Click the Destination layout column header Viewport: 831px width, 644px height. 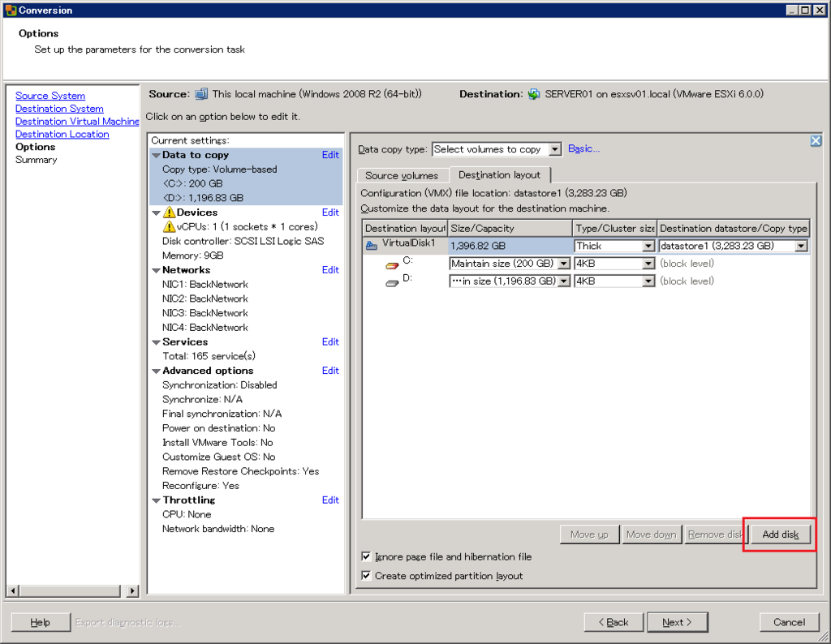click(x=405, y=228)
